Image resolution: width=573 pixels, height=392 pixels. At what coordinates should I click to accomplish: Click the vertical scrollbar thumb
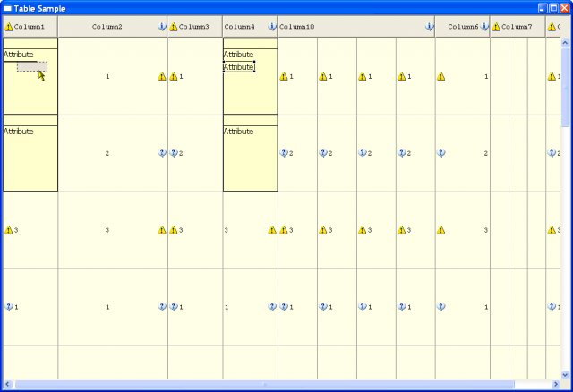(x=565, y=88)
